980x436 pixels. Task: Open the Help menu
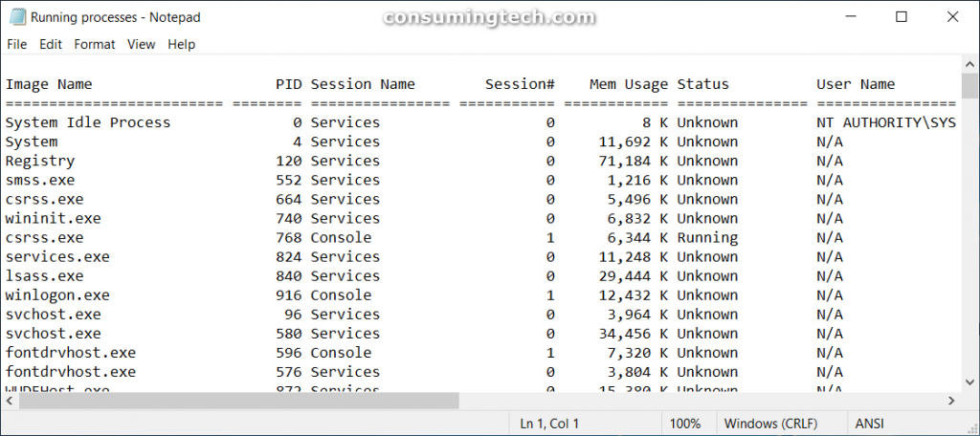point(181,44)
